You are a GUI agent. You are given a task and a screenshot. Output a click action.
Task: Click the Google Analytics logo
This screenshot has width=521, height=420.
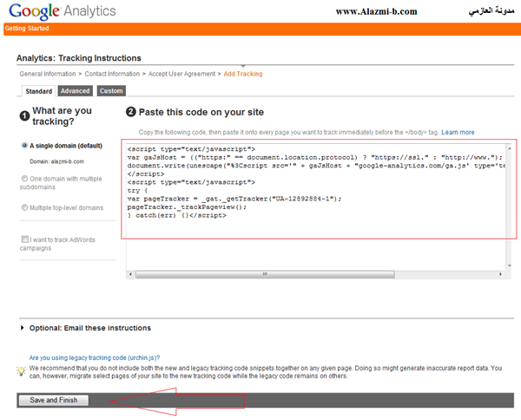[x=63, y=11]
